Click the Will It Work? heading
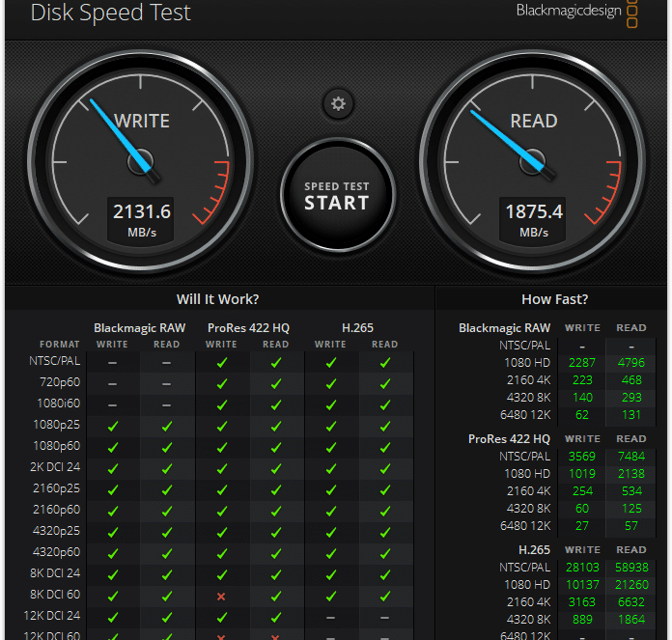The height and width of the screenshot is (640, 672). (217, 299)
